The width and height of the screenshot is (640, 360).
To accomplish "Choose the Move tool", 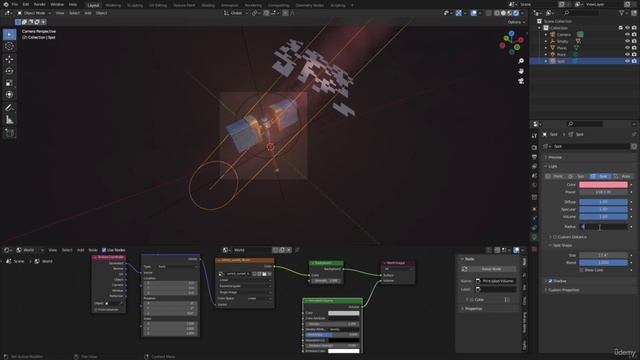I will (x=9, y=59).
